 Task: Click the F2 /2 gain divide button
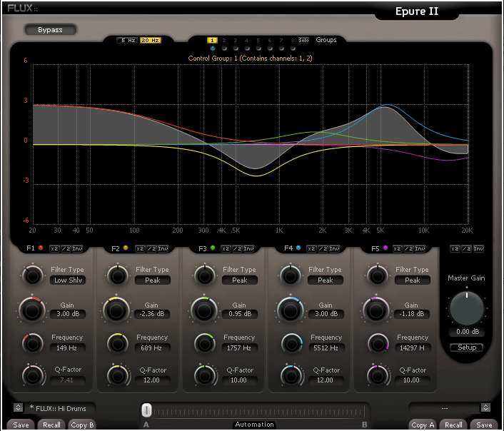point(151,248)
